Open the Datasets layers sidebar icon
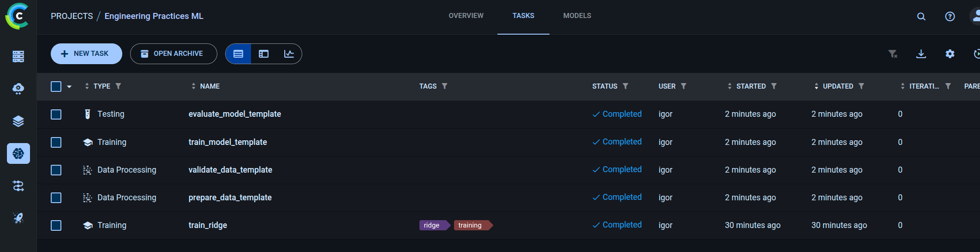Viewport: 980px width, 252px height. pos(18,121)
